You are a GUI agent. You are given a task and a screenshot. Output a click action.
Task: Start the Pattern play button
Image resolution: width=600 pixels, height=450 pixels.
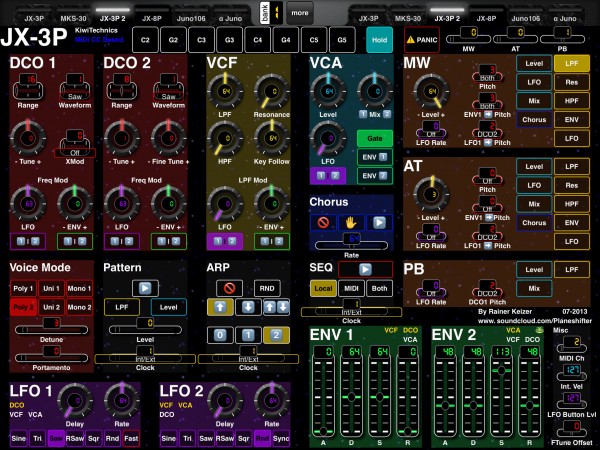coord(145,288)
